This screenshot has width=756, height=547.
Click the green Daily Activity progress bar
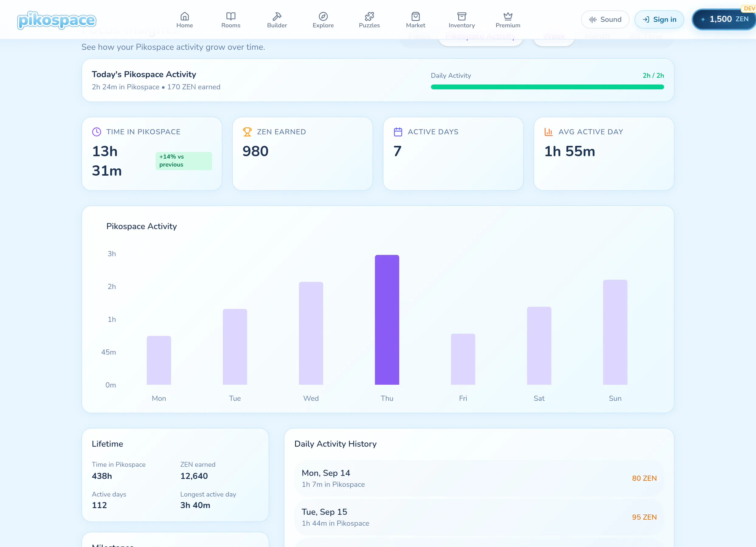547,87
